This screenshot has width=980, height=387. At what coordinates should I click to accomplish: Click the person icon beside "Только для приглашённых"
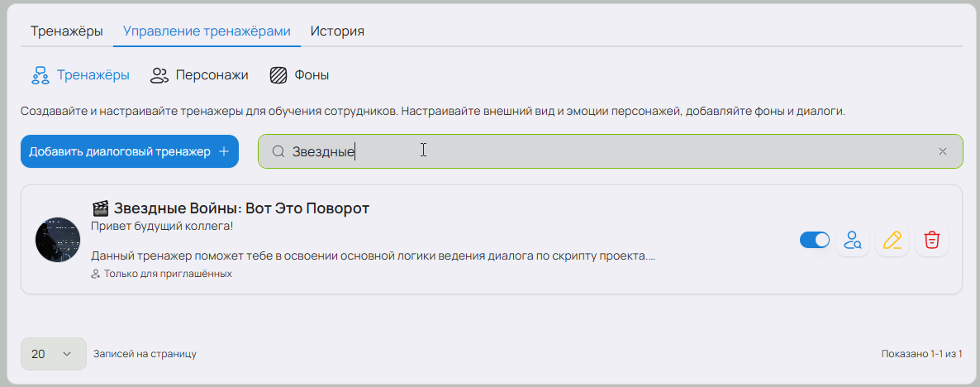pos(95,274)
